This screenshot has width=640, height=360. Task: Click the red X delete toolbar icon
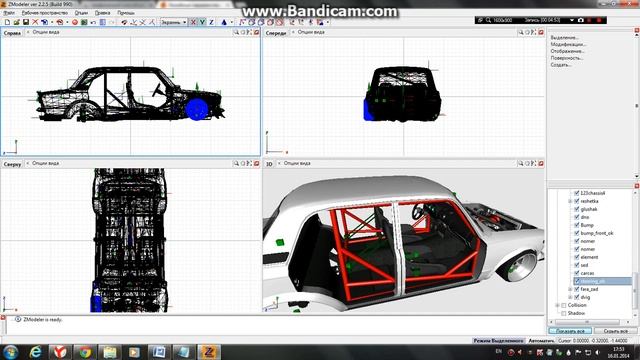pos(35,22)
